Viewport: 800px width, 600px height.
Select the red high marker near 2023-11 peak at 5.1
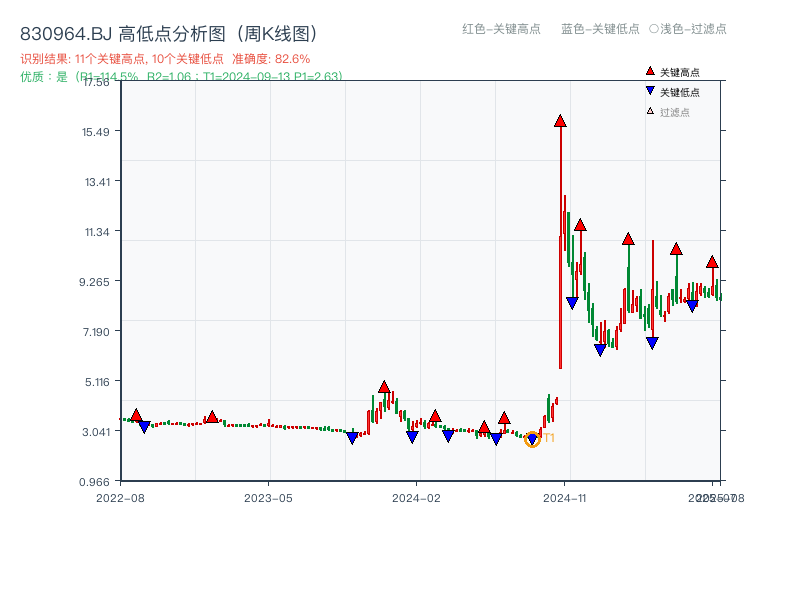coord(384,387)
